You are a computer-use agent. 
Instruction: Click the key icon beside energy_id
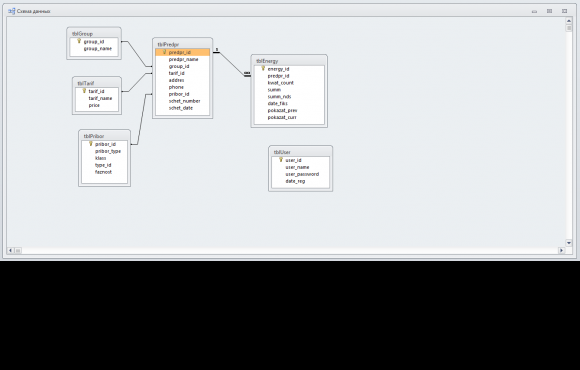click(x=263, y=68)
